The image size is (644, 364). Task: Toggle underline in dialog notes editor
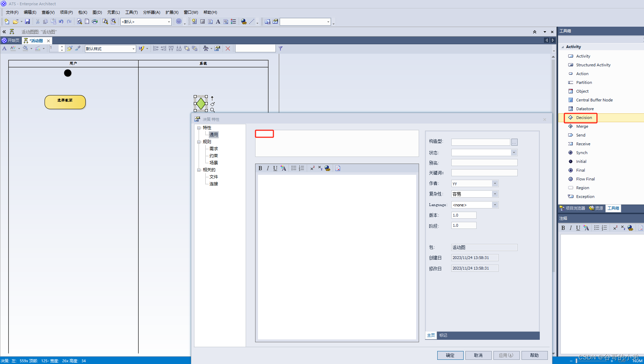click(x=275, y=168)
